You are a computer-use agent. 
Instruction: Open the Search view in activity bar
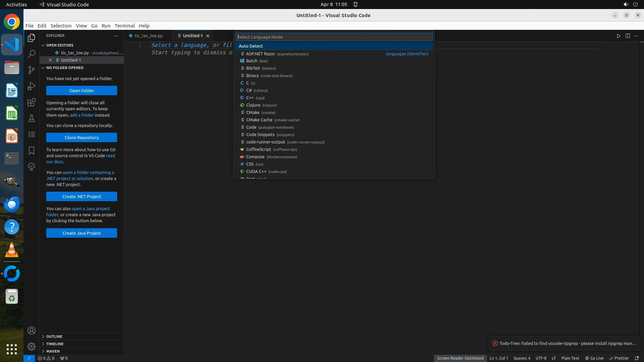(32, 54)
